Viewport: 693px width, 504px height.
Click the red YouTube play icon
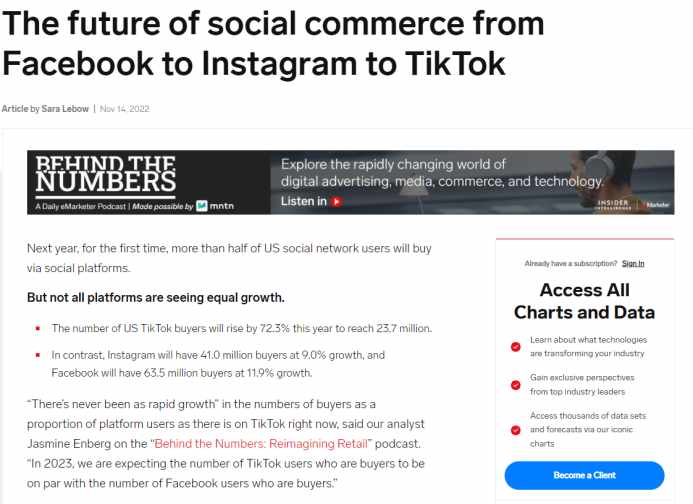pos(336,202)
